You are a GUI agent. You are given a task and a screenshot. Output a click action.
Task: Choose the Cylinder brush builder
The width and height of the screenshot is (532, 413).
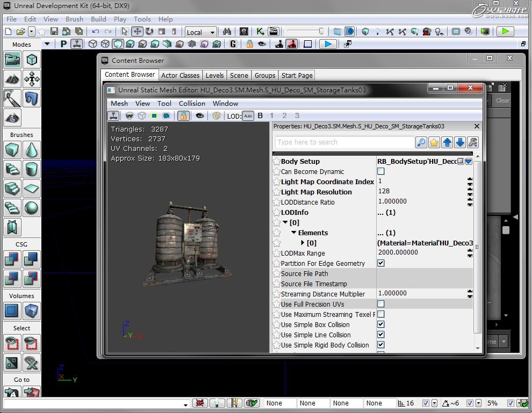point(32,169)
